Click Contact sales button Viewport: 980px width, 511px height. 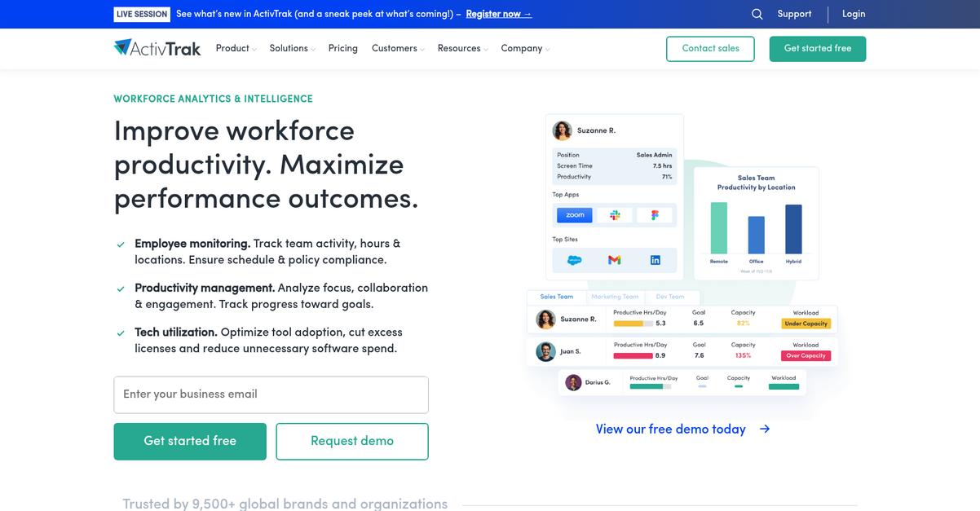[710, 49]
